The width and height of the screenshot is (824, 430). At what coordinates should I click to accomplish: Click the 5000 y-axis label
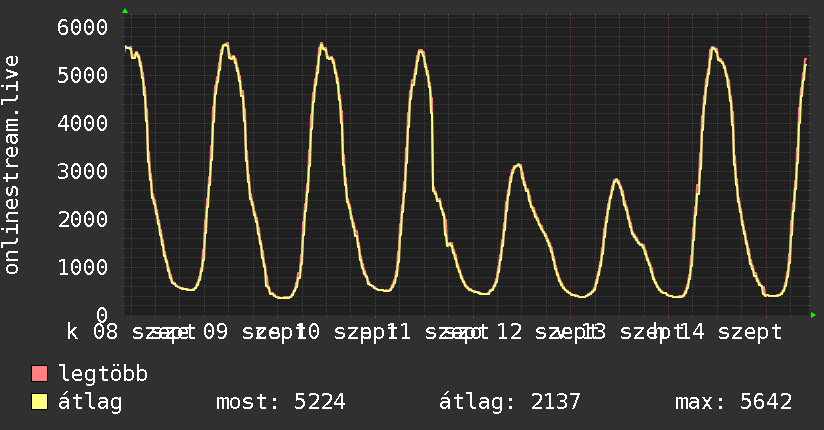(x=83, y=75)
